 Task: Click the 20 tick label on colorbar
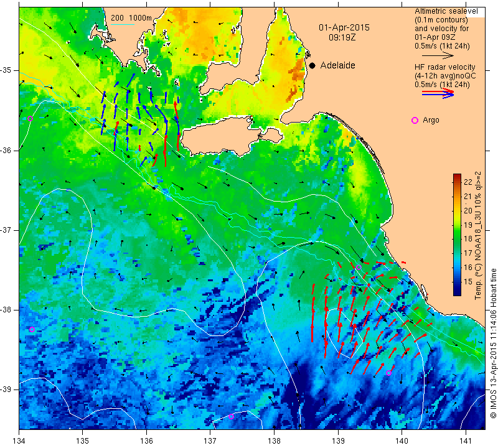click(x=468, y=210)
